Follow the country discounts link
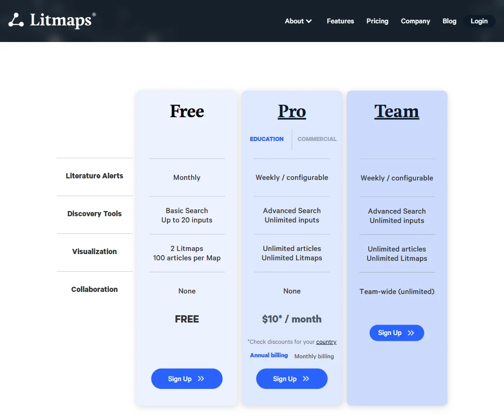This screenshot has height=420, width=504. click(x=326, y=342)
